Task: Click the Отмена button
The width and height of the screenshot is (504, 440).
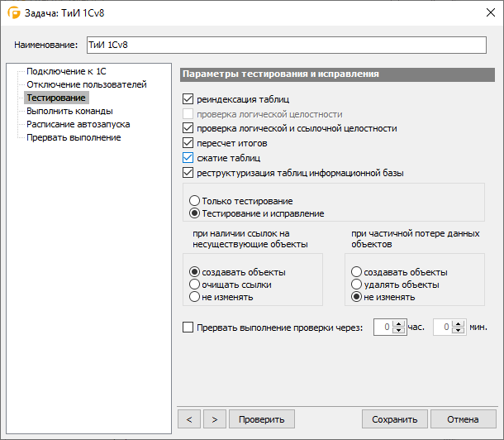Action: click(x=464, y=419)
